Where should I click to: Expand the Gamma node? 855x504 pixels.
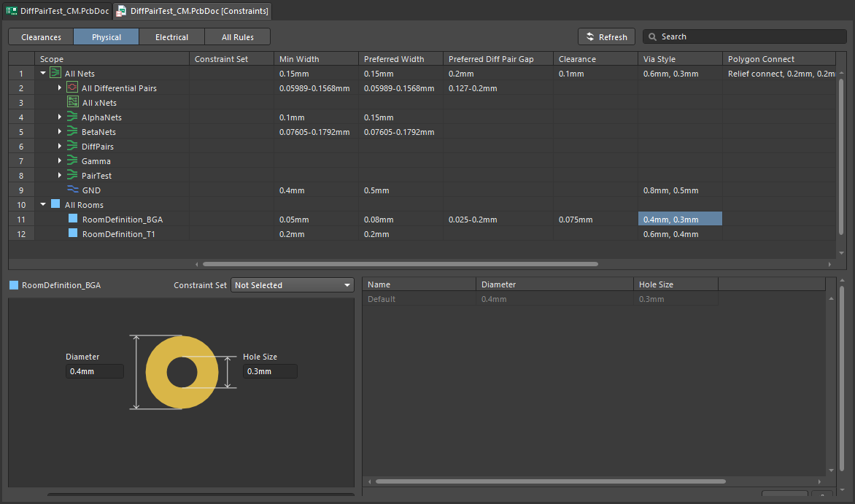pyautogui.click(x=59, y=161)
